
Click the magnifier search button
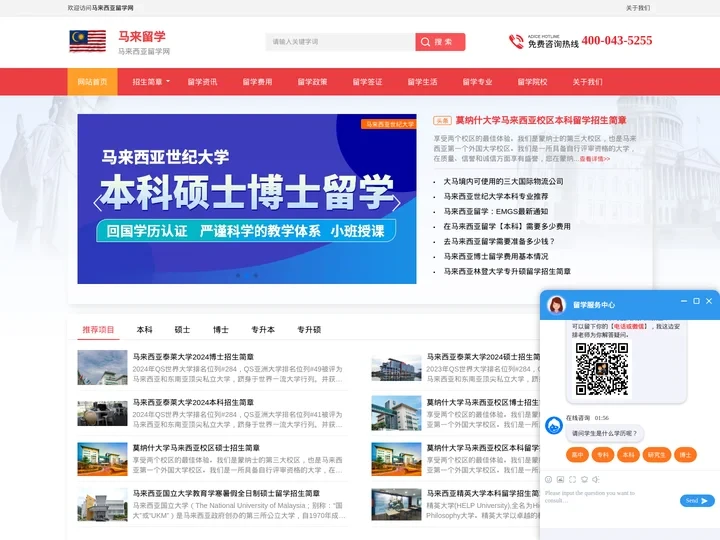point(440,42)
